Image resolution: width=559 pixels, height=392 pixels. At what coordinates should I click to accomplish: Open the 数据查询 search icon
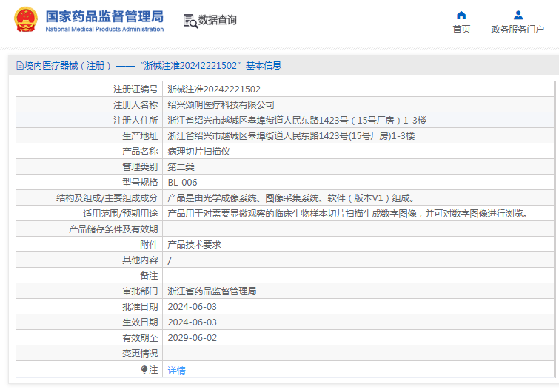[190, 21]
